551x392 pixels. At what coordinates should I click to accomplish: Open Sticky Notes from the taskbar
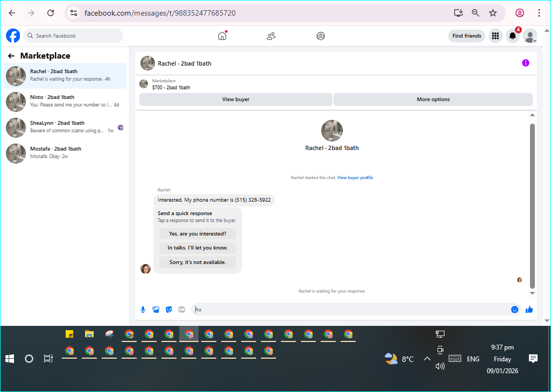coord(69,334)
